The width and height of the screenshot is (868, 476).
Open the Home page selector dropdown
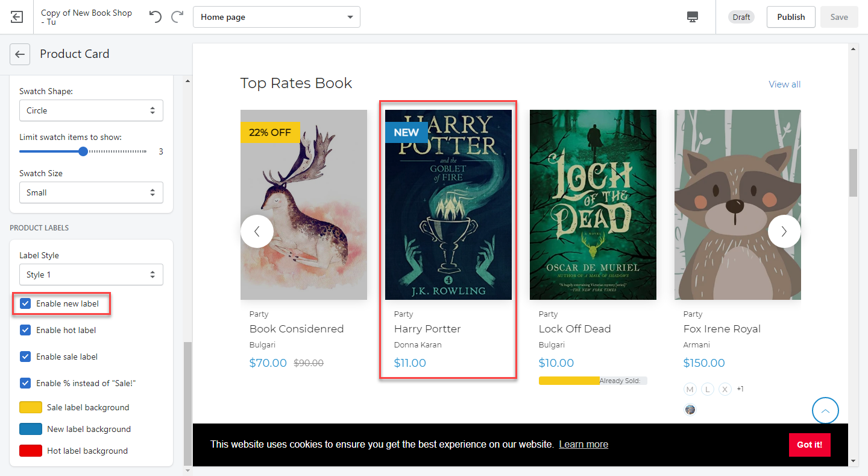(277, 17)
